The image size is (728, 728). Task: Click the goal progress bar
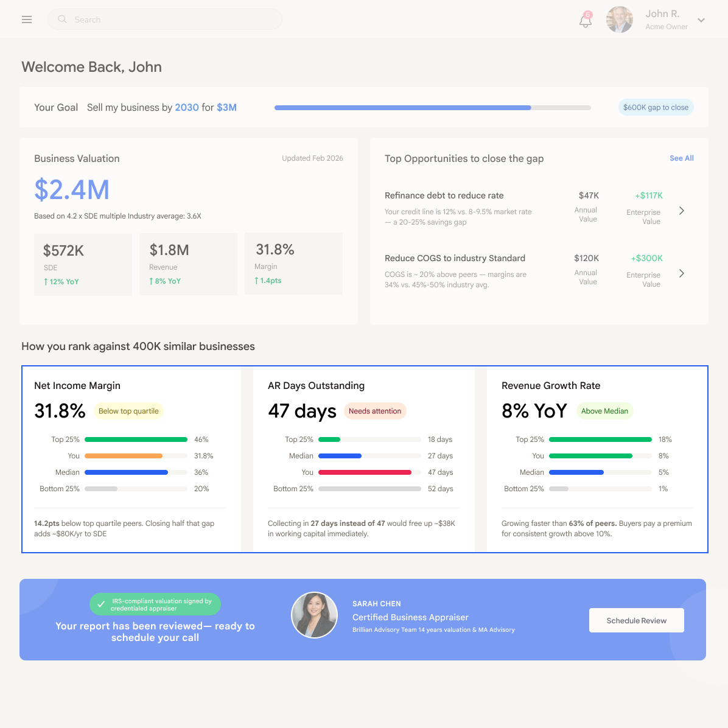click(432, 108)
